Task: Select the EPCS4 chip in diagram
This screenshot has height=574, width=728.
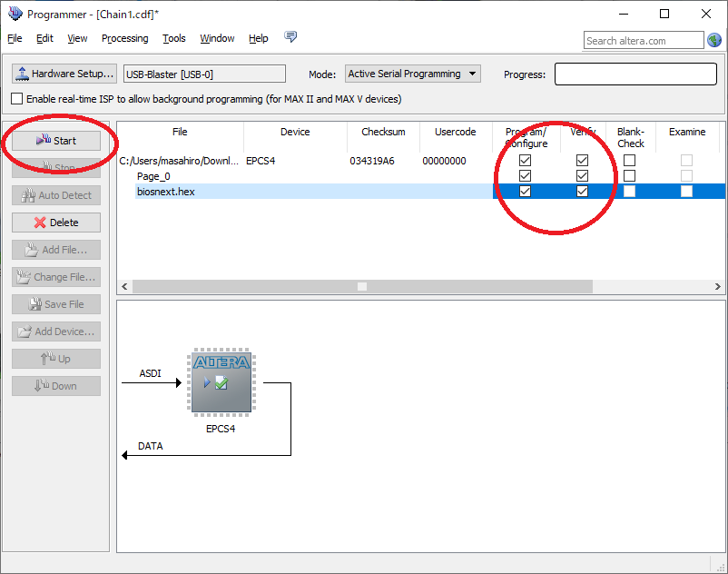Action: pos(221,381)
